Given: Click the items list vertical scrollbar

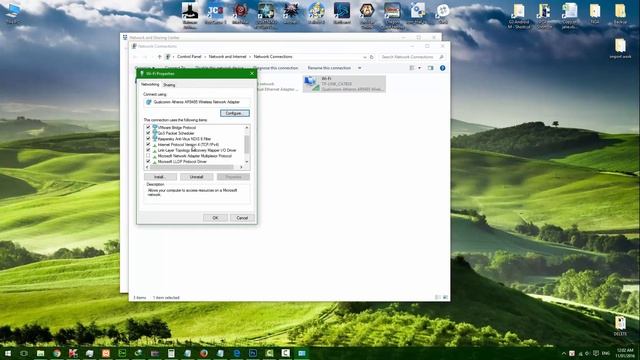Looking at the screenshot, I should 247,144.
